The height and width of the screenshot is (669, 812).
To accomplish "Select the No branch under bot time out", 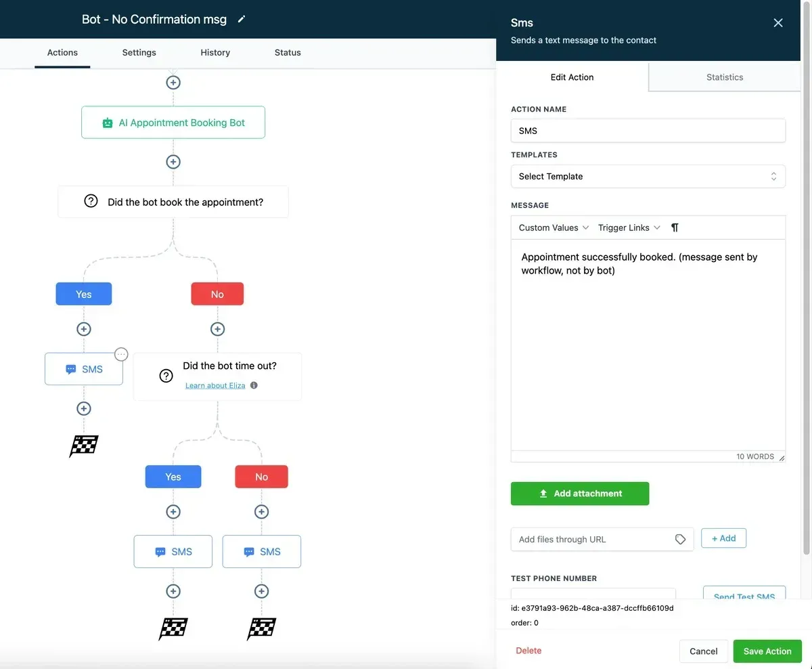I will [x=261, y=477].
